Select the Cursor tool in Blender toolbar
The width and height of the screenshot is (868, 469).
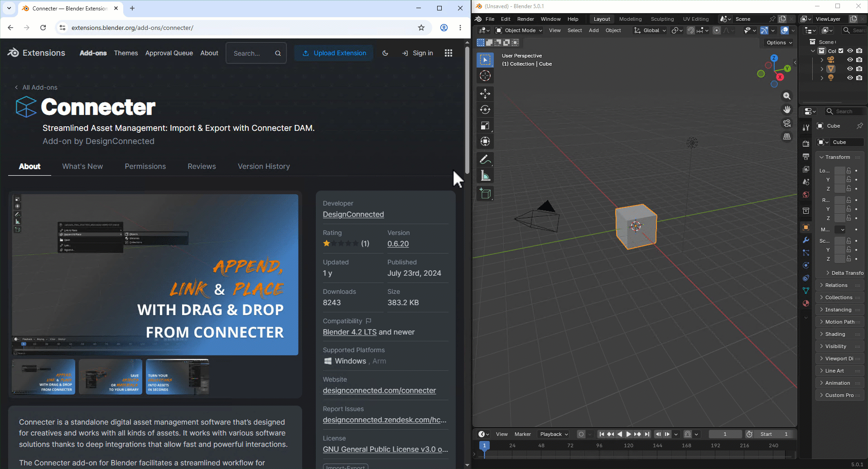pyautogui.click(x=485, y=76)
